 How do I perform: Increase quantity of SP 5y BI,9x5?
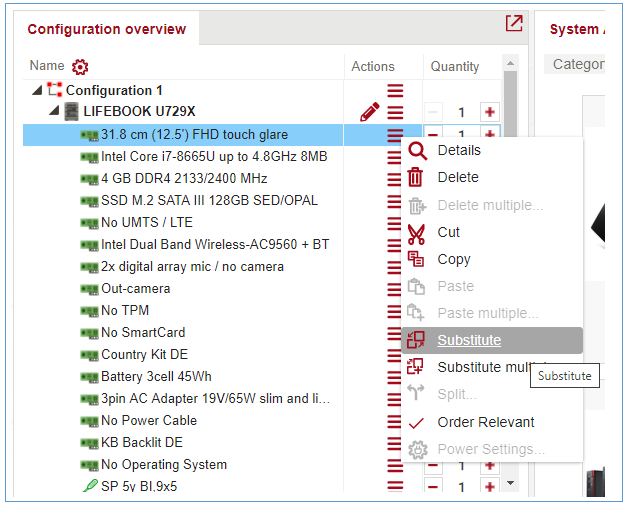(x=490, y=487)
